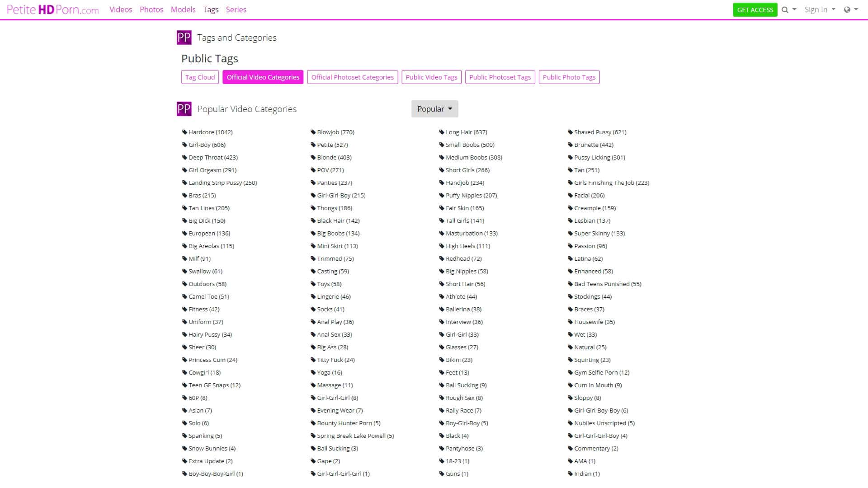The width and height of the screenshot is (868, 488).
Task: Select the Public Video Tags tab
Action: pos(431,77)
